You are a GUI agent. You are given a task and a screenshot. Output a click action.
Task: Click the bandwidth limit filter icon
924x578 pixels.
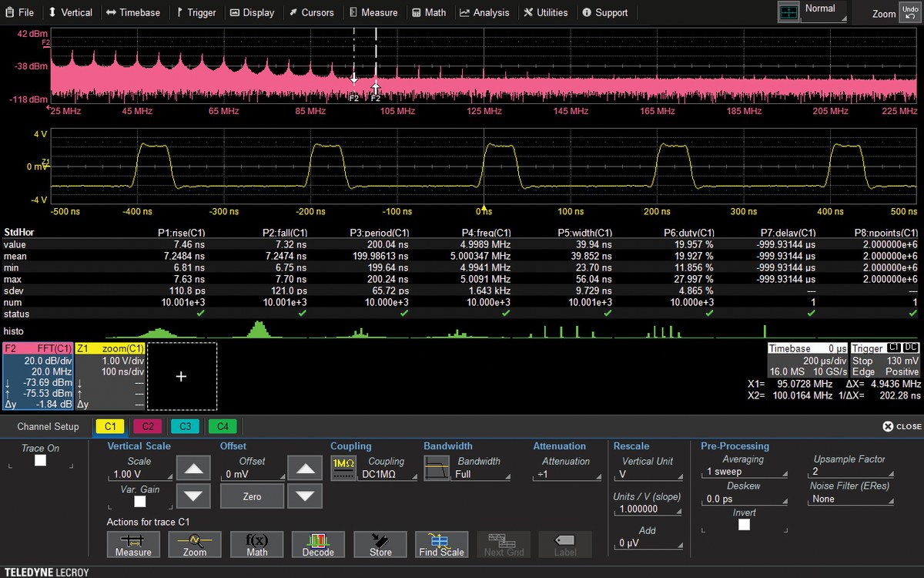[437, 468]
